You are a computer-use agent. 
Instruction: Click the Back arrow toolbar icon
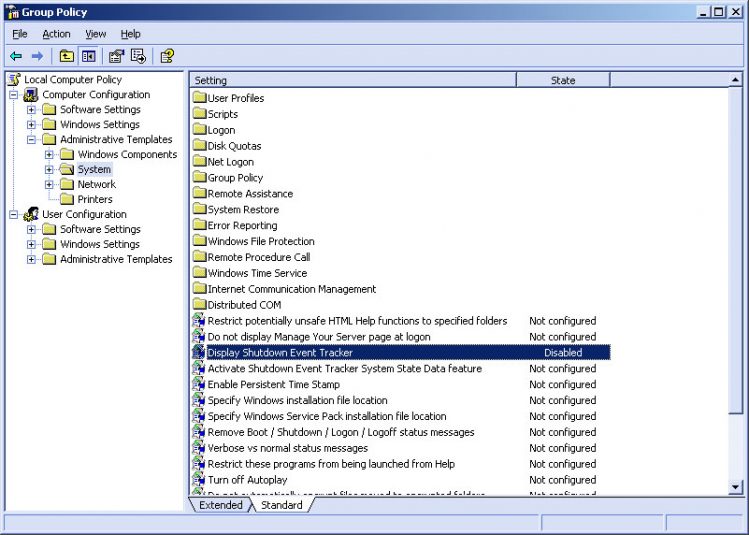16,56
